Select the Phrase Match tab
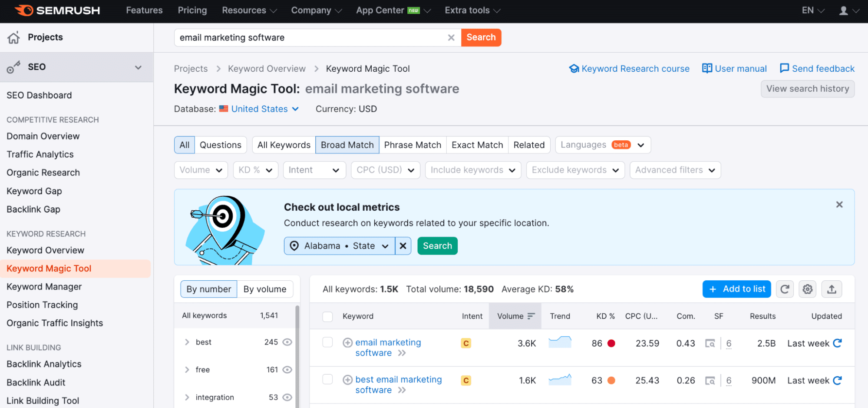Image resolution: width=868 pixels, height=408 pixels. point(413,145)
